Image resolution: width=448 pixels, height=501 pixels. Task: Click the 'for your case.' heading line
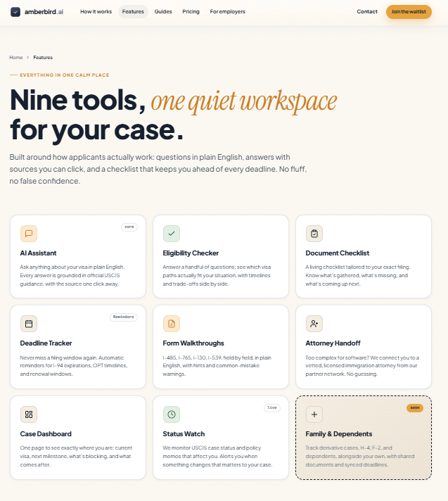pyautogui.click(x=97, y=129)
